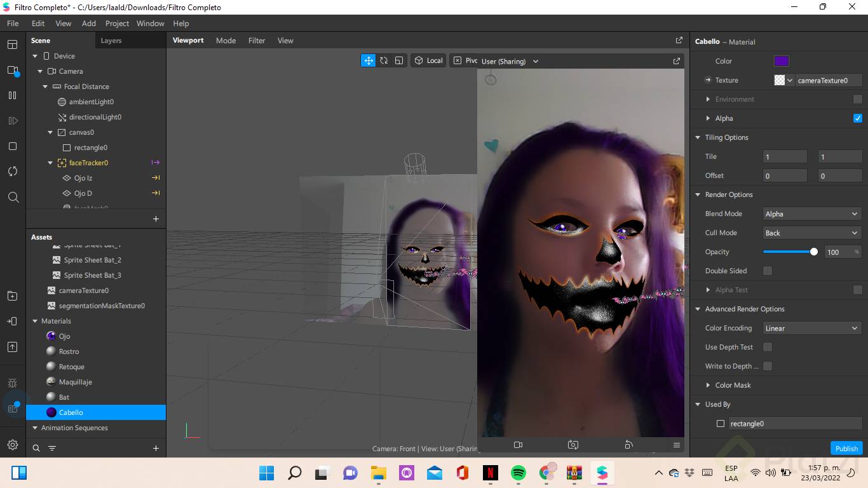
Task: Select the move manipulator tool in viewport
Action: pyautogui.click(x=369, y=60)
